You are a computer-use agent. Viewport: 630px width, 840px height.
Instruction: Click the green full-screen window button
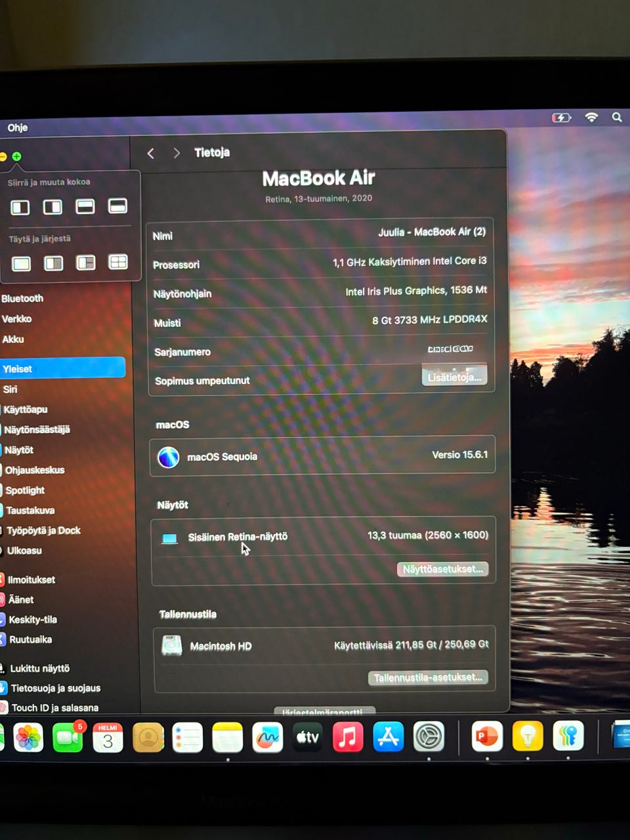pos(16,156)
